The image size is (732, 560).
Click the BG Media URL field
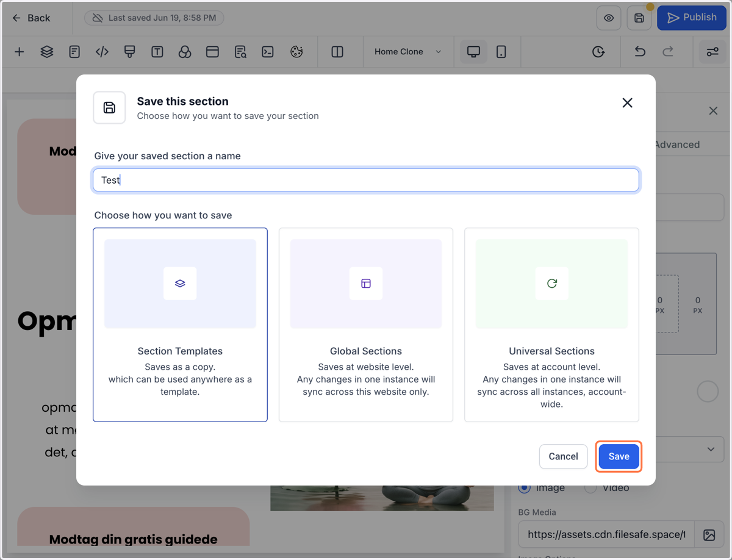tap(606, 534)
